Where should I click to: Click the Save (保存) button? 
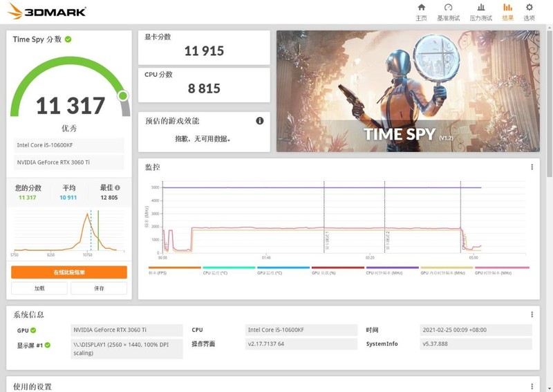coord(99,288)
